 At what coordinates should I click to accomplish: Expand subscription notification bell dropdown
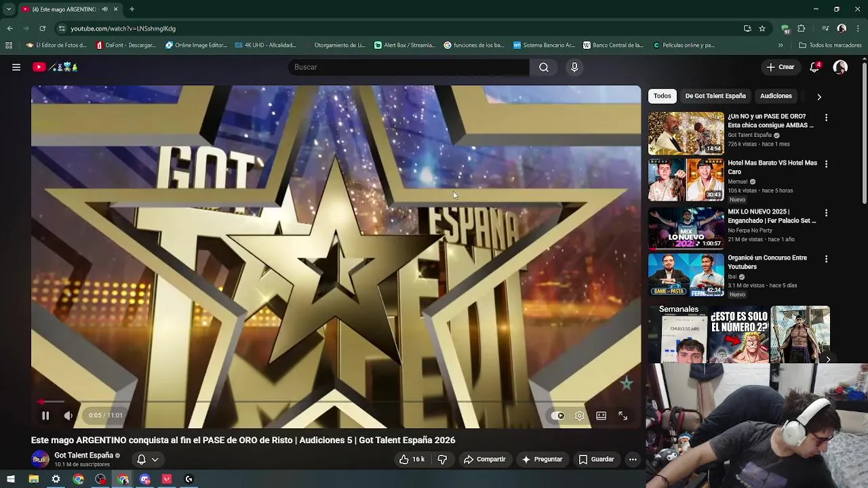coord(148,459)
